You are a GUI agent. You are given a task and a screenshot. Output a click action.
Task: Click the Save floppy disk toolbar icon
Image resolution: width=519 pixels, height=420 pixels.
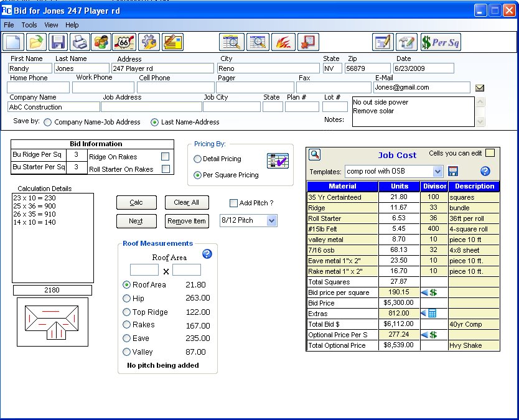(58, 42)
